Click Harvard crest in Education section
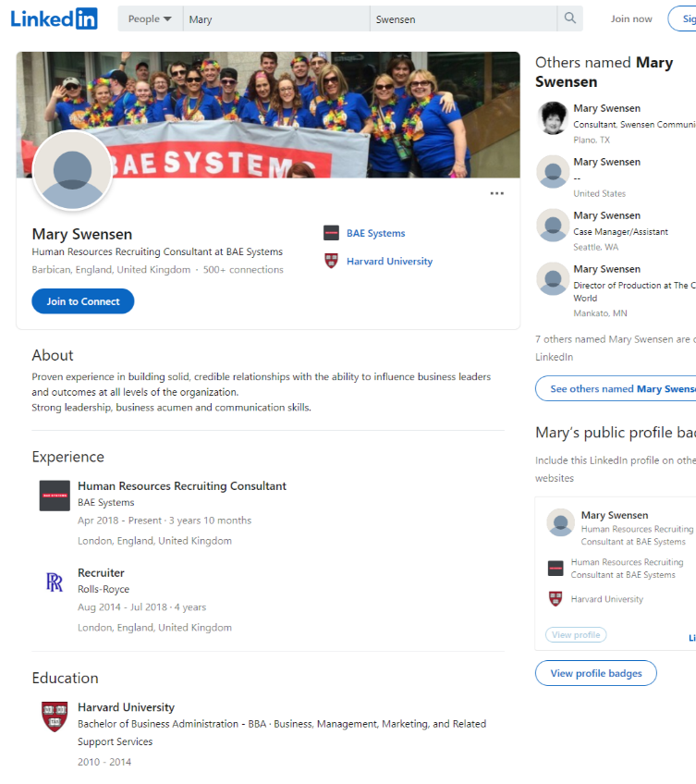 [x=55, y=717]
